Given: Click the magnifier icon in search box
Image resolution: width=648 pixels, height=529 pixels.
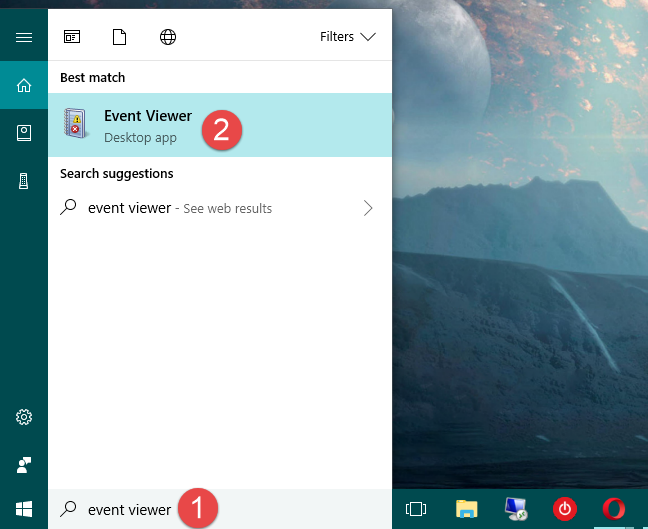Looking at the screenshot, I should point(68,509).
